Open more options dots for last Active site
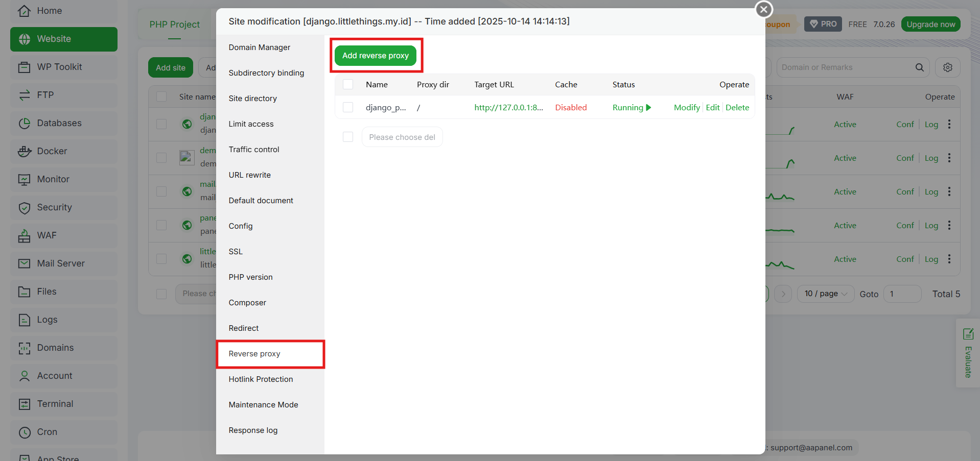980x461 pixels. coord(949,259)
